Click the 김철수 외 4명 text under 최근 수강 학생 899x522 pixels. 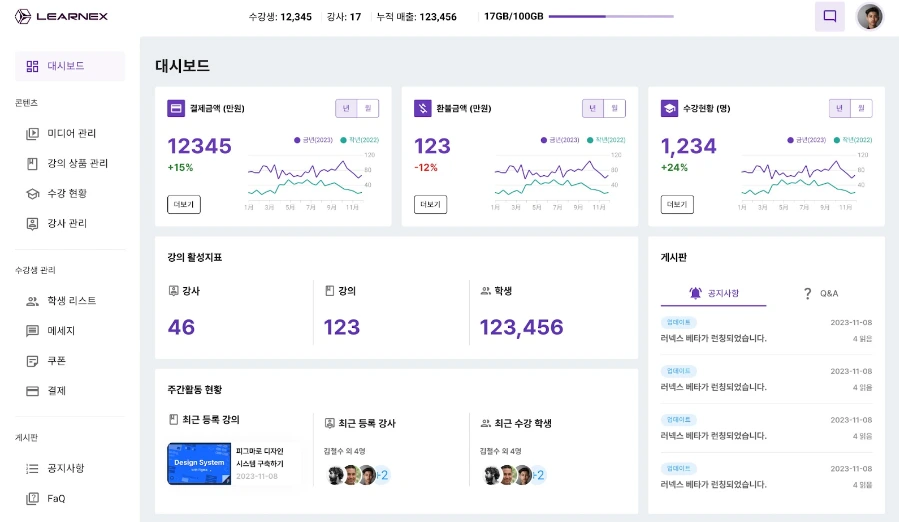click(x=501, y=451)
